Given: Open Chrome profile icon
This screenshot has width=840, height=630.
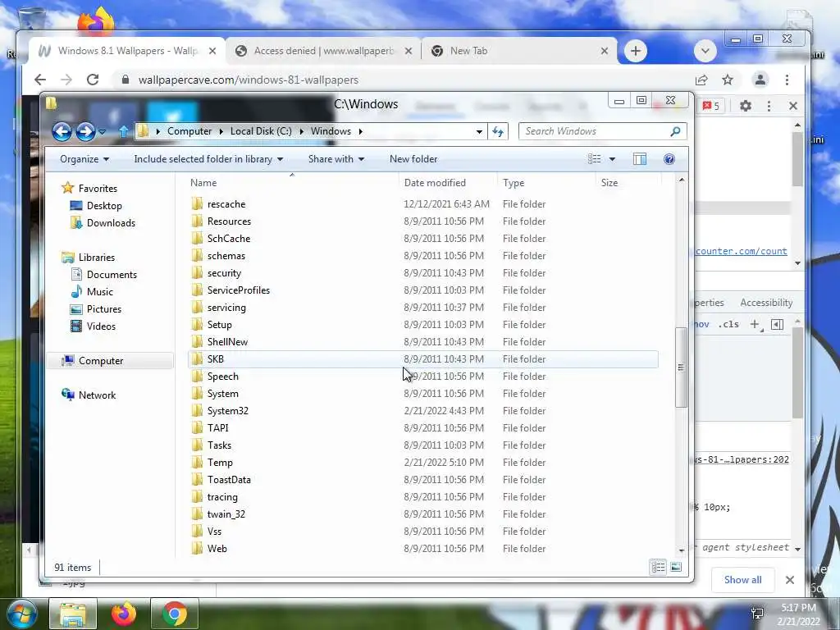Looking at the screenshot, I should tap(760, 80).
